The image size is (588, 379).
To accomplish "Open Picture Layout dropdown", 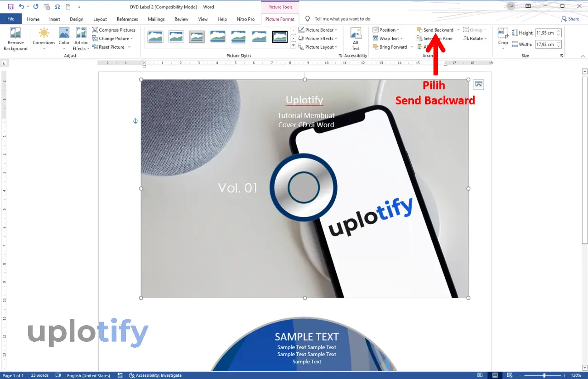I will (x=318, y=47).
